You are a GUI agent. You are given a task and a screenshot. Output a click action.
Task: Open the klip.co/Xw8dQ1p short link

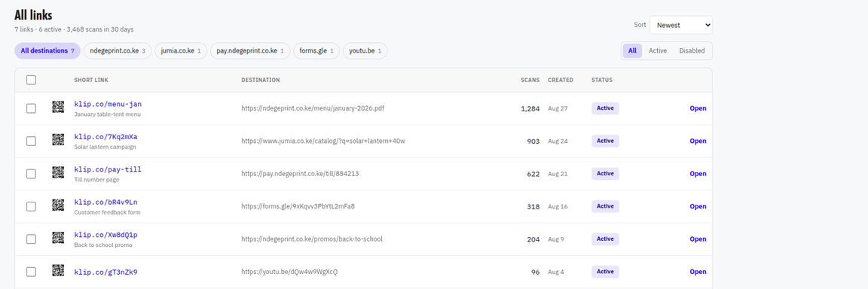click(105, 234)
